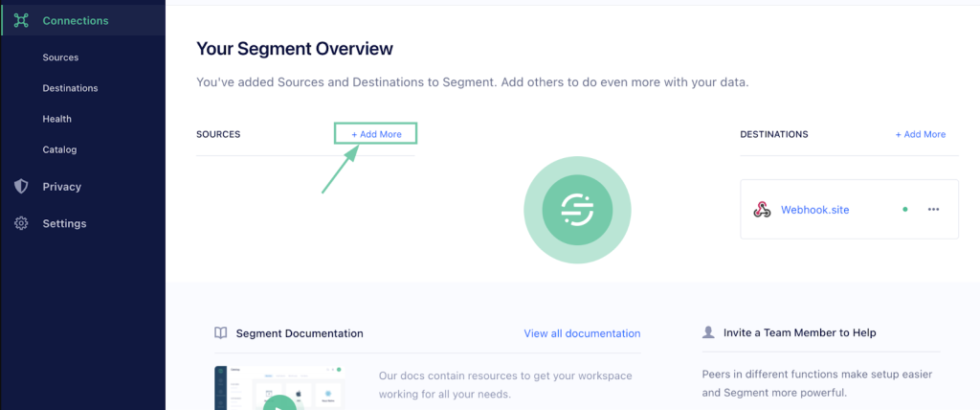980x410 pixels.
Task: Click the Connections network icon in sidebar
Action: (x=22, y=21)
